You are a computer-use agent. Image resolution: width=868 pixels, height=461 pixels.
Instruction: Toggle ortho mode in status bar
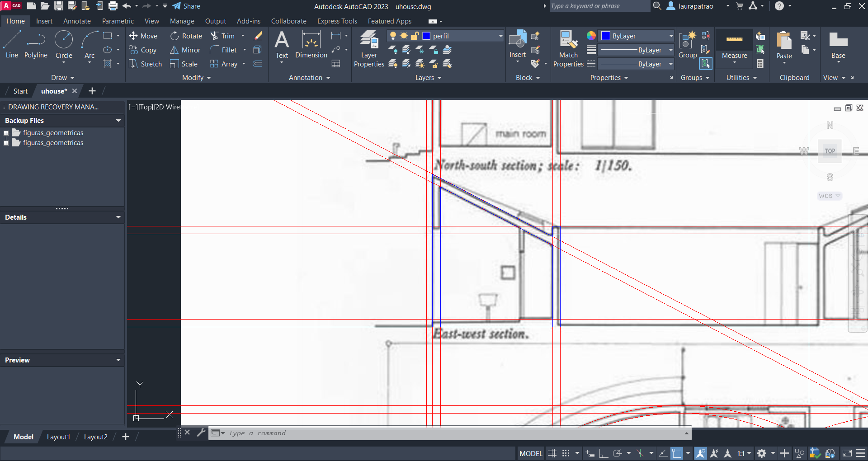point(604,453)
